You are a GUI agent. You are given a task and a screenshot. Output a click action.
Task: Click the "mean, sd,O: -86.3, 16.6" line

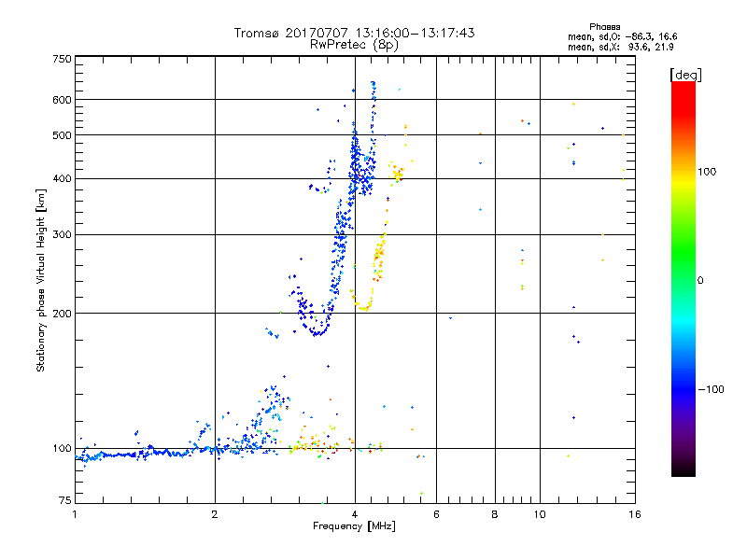(622, 36)
